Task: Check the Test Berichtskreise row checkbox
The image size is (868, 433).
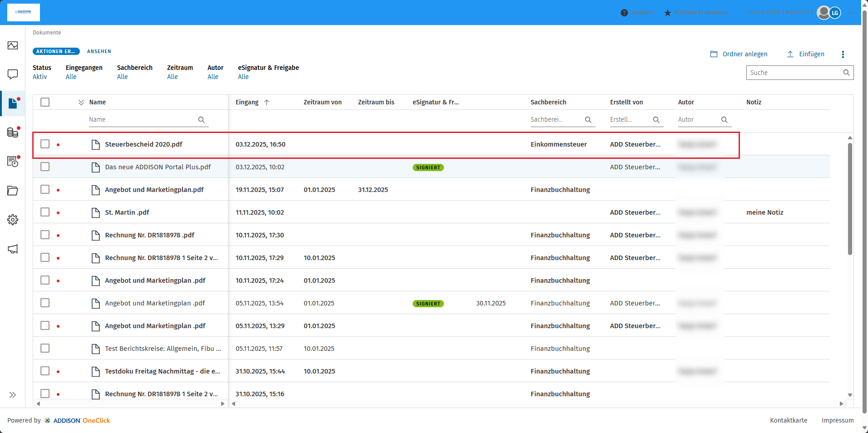Action: tap(45, 348)
